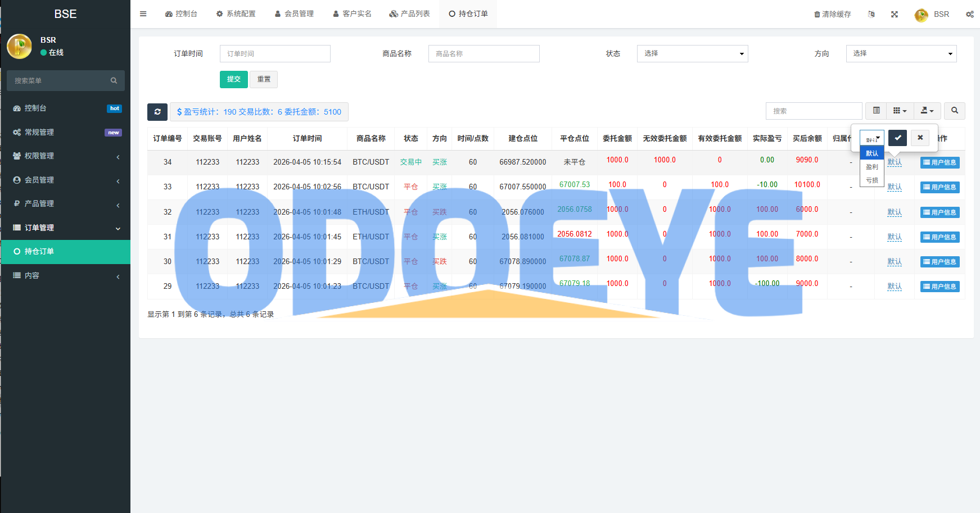
Task: Click the table search magnifier button
Action: (955, 111)
